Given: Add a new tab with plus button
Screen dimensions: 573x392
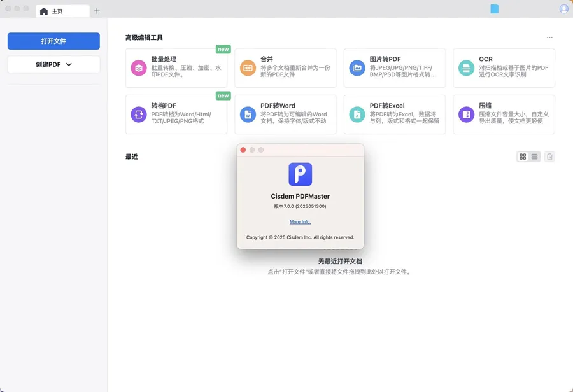Looking at the screenshot, I should pyautogui.click(x=97, y=11).
